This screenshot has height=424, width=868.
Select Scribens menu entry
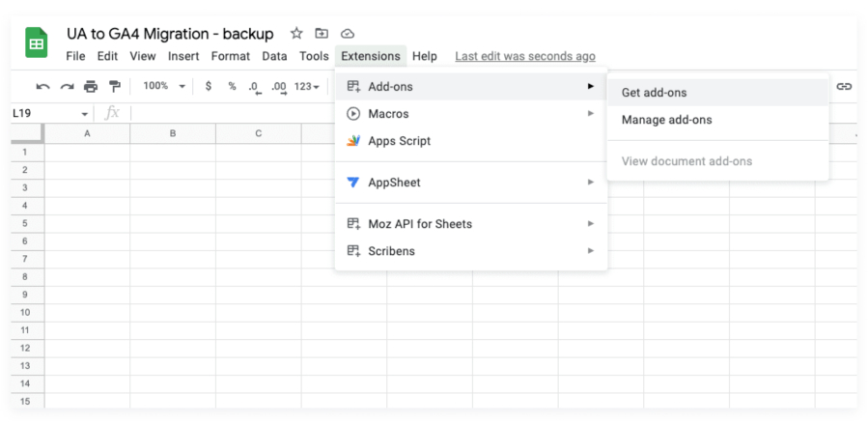(471, 251)
